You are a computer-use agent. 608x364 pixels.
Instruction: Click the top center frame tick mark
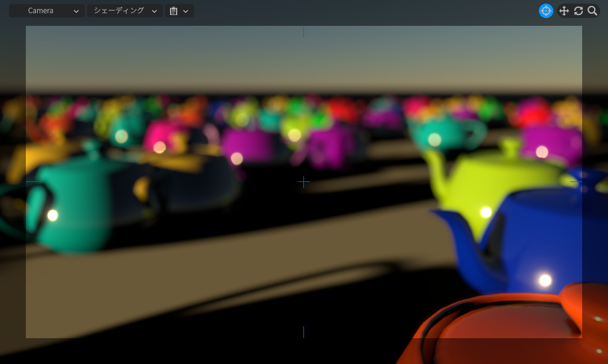coord(303,32)
